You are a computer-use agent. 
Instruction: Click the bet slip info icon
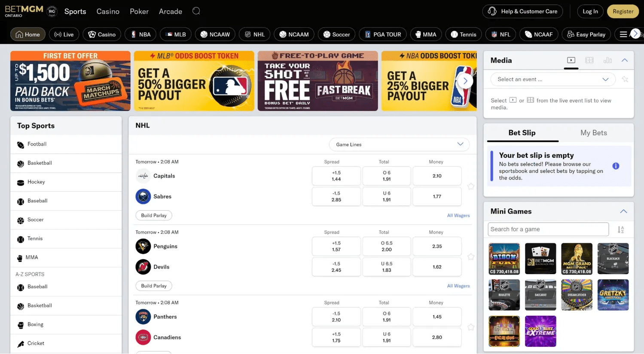pos(616,166)
